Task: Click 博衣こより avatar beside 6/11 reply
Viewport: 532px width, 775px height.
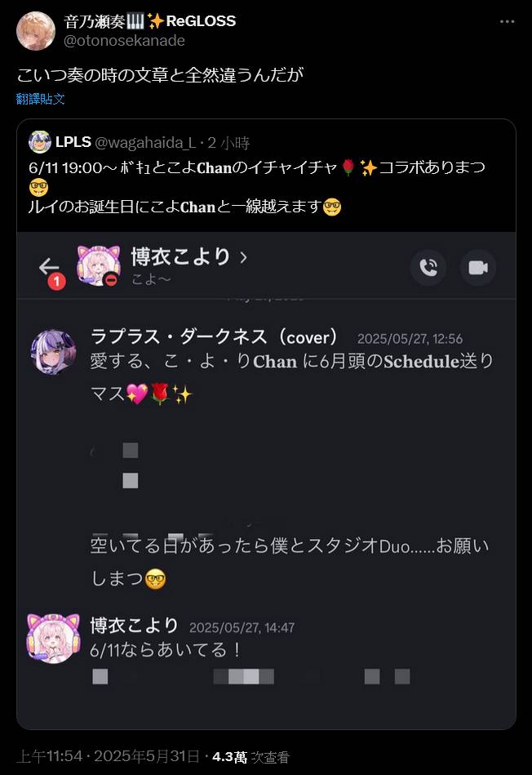Action: click(x=53, y=638)
